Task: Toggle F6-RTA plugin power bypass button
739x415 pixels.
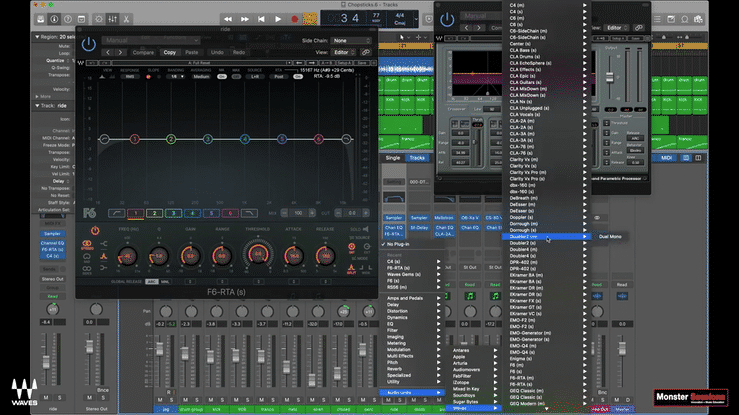Action: pos(89,44)
